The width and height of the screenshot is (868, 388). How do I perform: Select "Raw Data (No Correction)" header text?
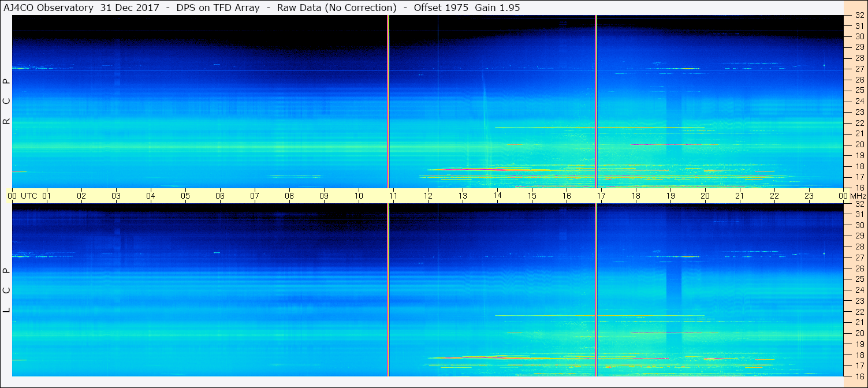pos(337,8)
